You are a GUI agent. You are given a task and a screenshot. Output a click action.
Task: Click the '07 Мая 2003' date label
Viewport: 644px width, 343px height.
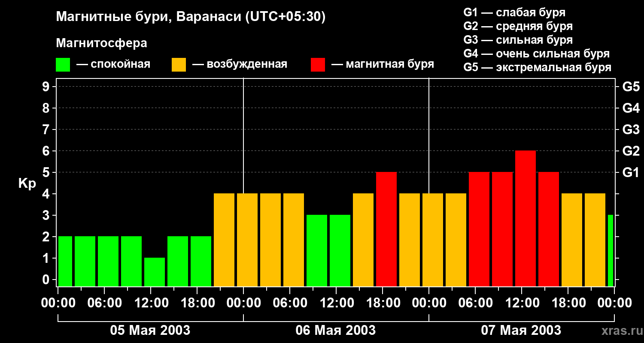[x=521, y=330]
